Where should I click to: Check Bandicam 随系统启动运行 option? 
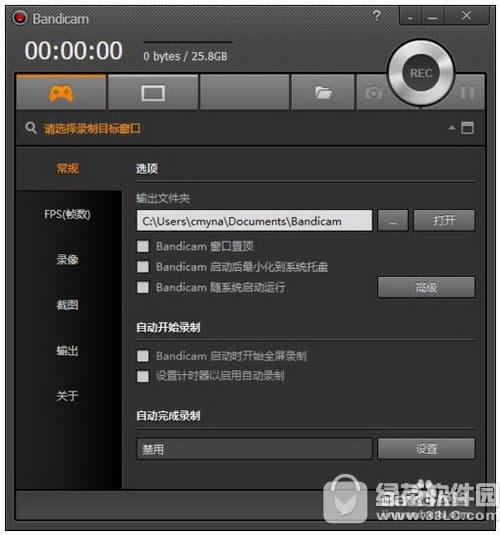click(143, 287)
